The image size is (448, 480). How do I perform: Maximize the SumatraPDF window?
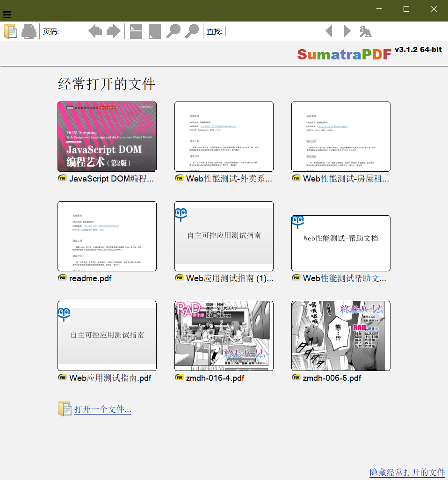406,9
